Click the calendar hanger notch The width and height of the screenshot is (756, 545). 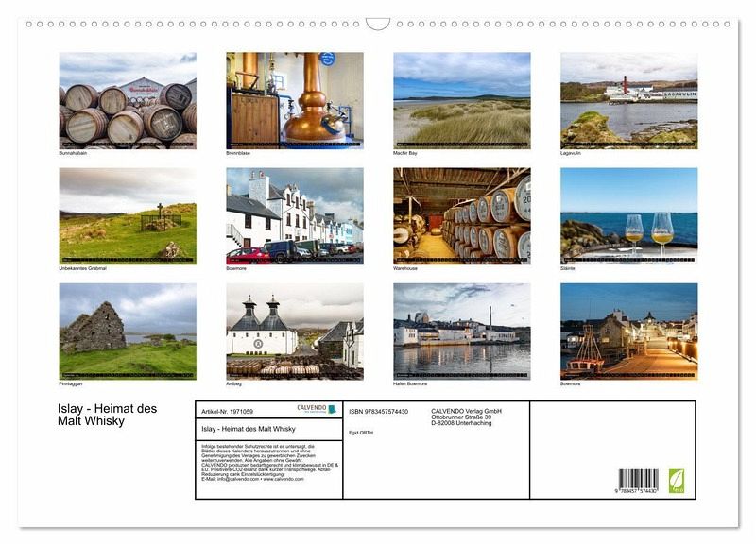coord(377,25)
